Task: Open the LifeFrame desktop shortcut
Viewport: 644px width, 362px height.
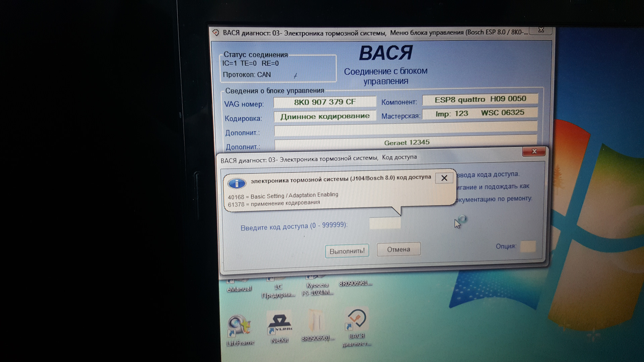Action: (239, 330)
